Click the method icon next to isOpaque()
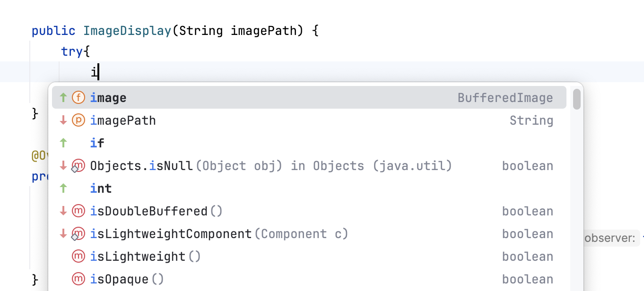The image size is (644, 291). tap(78, 279)
